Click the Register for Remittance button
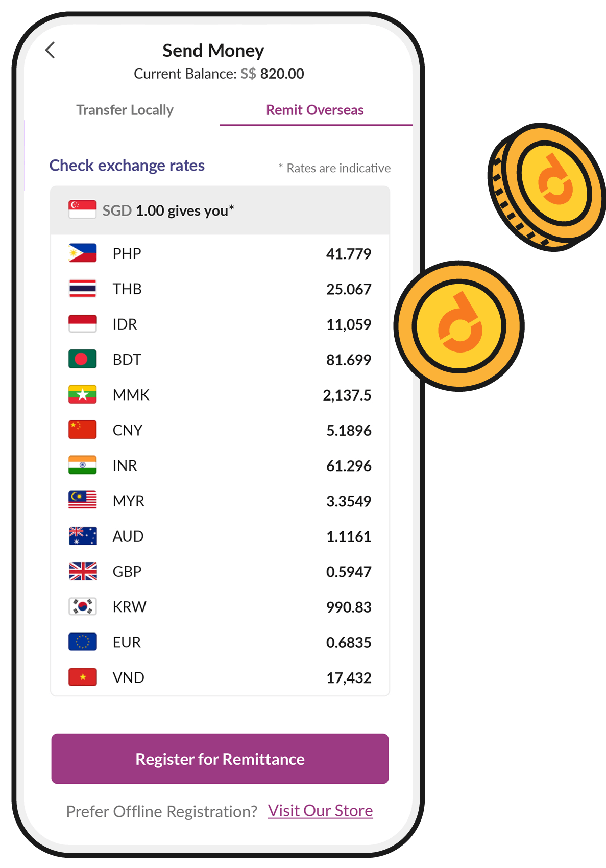Screen dimensions: 606x868 [x=220, y=759]
